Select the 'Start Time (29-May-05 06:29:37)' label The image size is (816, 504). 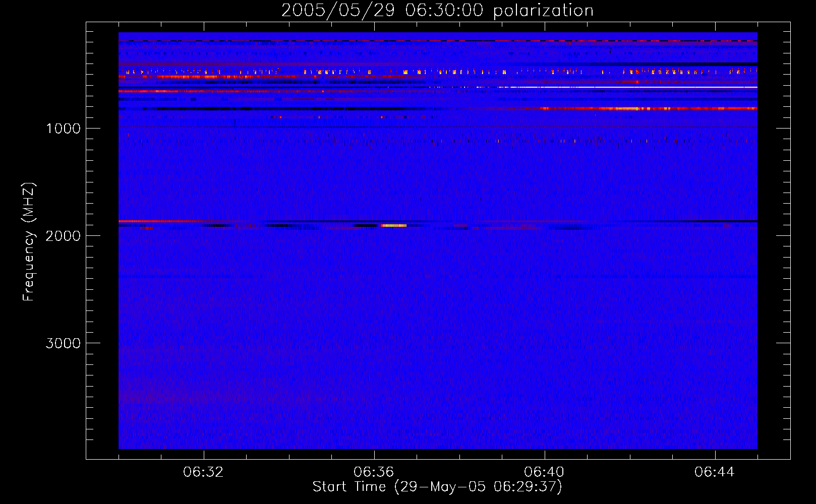click(x=437, y=487)
